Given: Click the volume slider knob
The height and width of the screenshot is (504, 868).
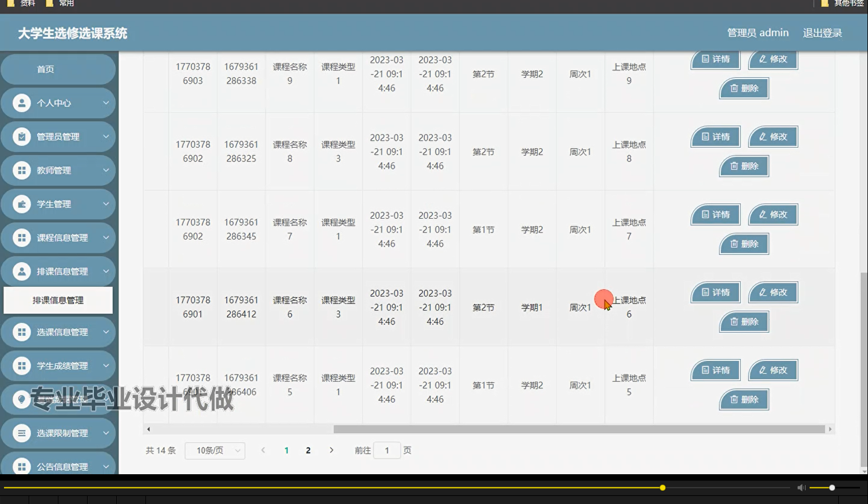Looking at the screenshot, I should (832, 488).
